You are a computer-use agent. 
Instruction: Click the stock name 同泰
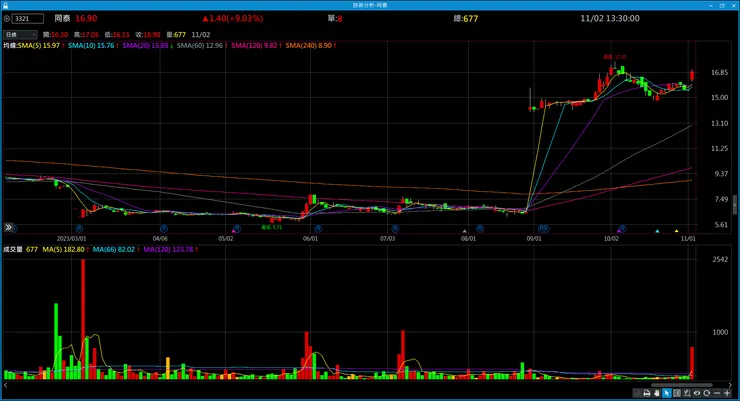click(62, 18)
